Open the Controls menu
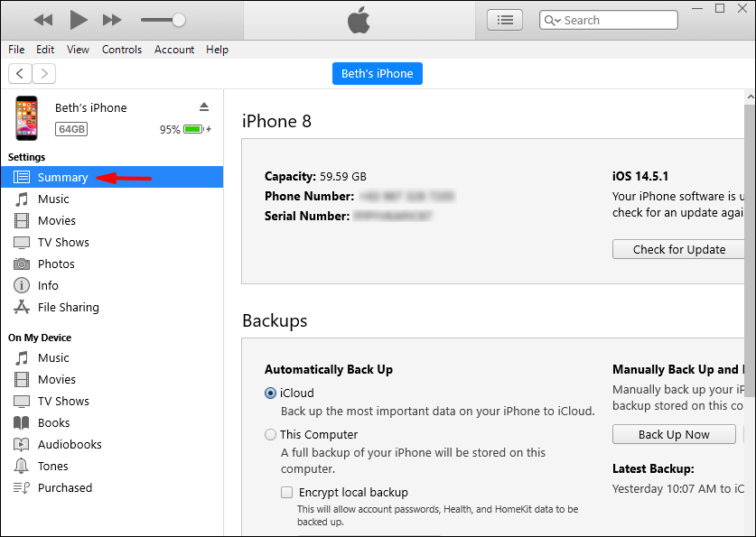The height and width of the screenshot is (537, 756). pyautogui.click(x=122, y=50)
